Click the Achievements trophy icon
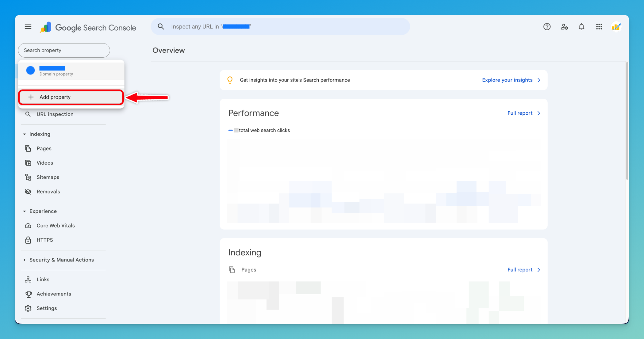 coord(28,294)
